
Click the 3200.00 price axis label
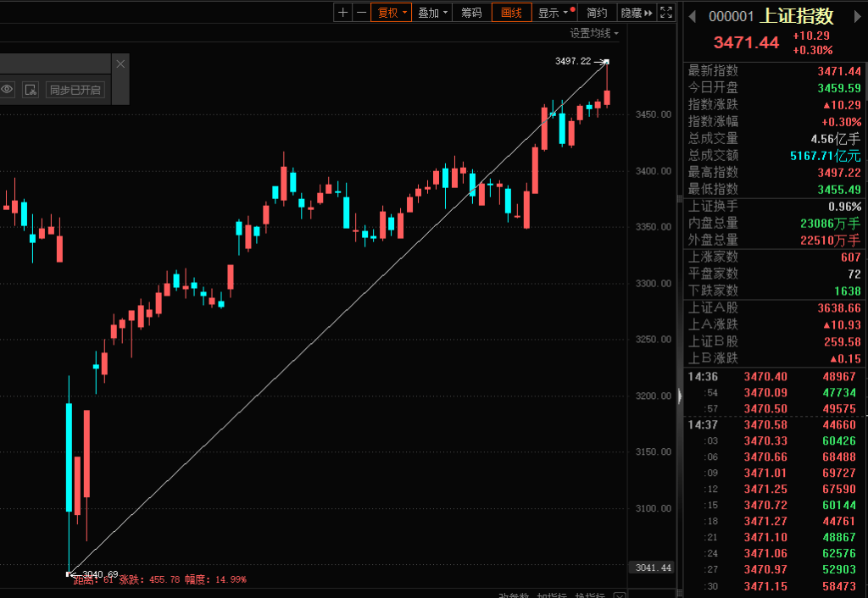click(x=654, y=396)
